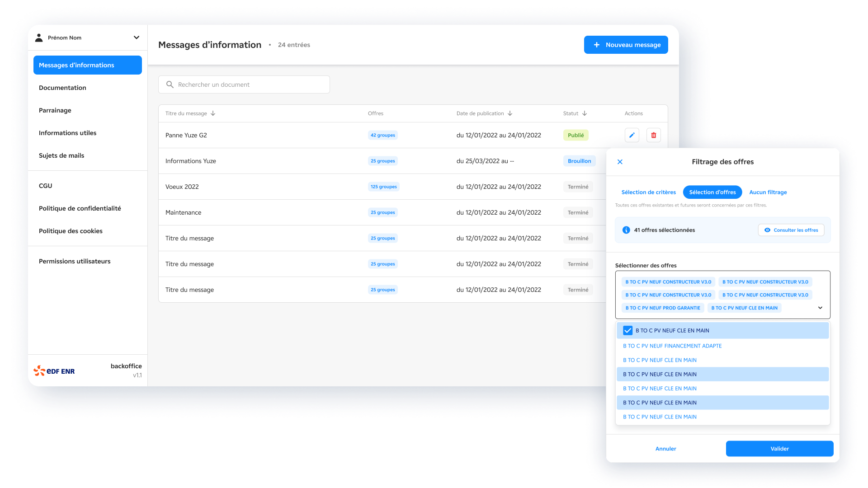The height and width of the screenshot is (488, 868).
Task: Click the Valider button
Action: click(x=779, y=449)
